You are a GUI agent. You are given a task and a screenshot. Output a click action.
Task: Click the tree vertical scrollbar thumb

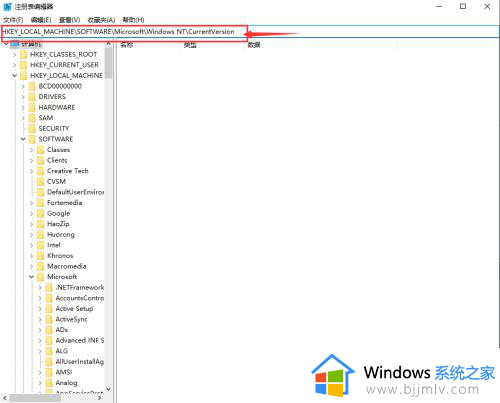tap(108, 63)
